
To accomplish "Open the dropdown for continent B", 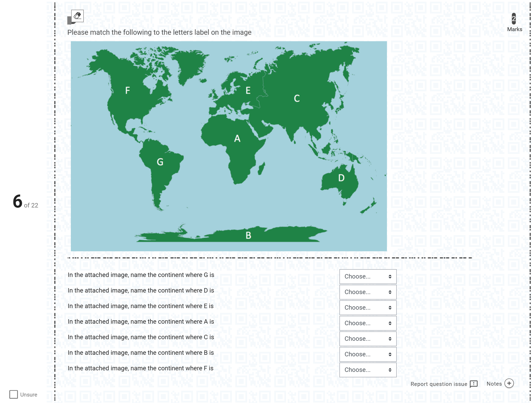I will tap(368, 354).
